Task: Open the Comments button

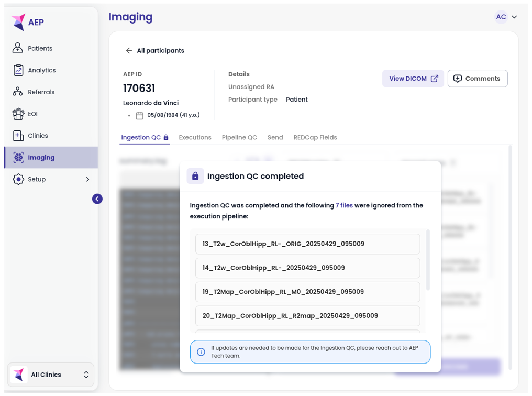Action: point(477,79)
